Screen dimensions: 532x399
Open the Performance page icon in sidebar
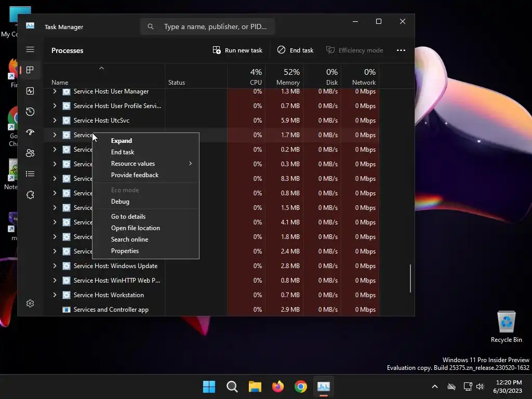pyautogui.click(x=30, y=91)
